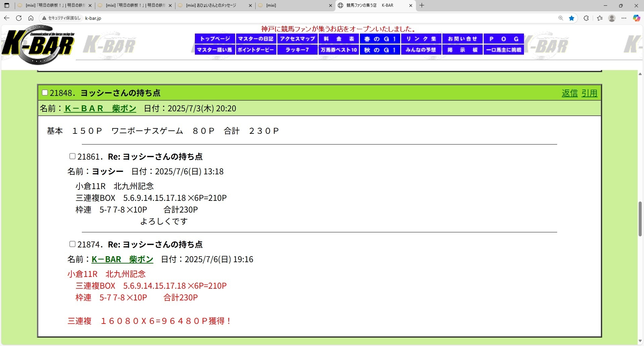Select the checkbox for post 21874
644x346 pixels.
point(72,244)
